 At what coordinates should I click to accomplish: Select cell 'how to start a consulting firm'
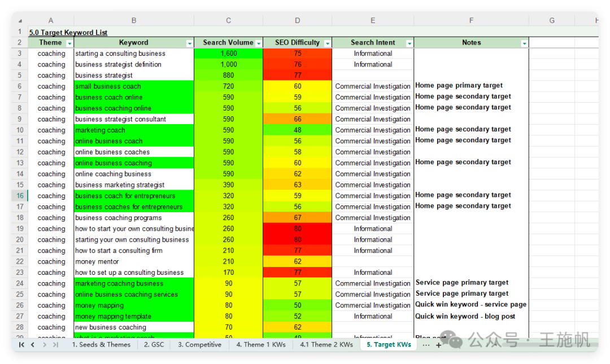pos(134,251)
